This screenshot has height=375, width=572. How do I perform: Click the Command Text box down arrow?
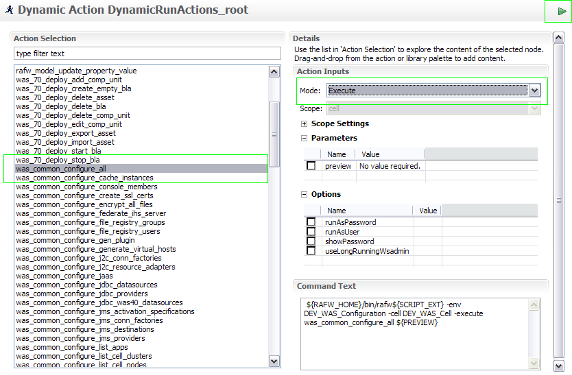534,363
